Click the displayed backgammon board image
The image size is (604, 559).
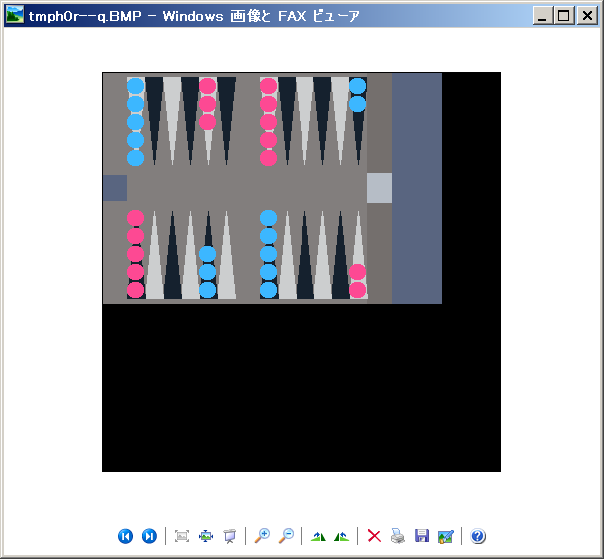(x=301, y=272)
